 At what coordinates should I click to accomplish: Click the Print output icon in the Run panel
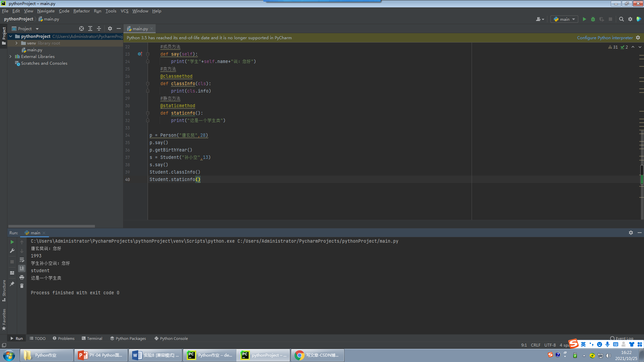[x=22, y=277]
